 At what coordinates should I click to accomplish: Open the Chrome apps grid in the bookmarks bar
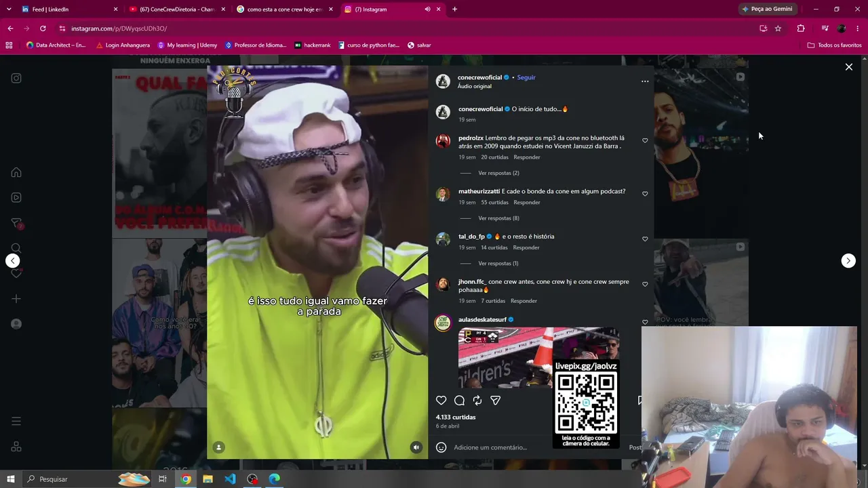pyautogui.click(x=9, y=45)
